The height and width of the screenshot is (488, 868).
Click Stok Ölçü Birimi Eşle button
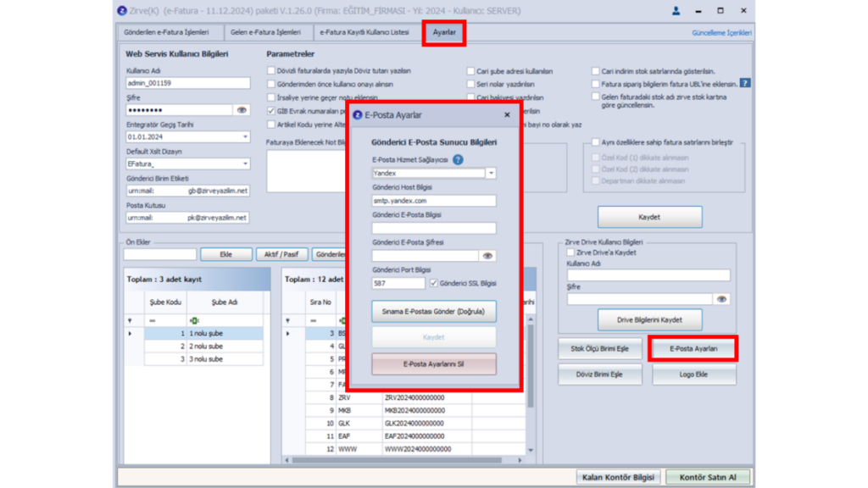(x=599, y=348)
